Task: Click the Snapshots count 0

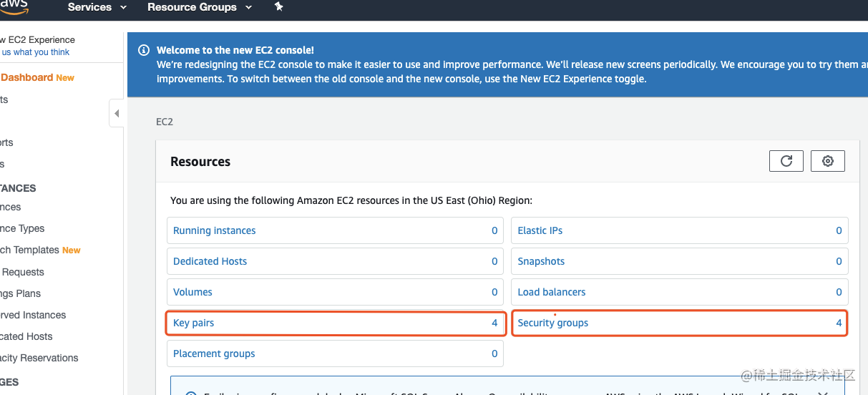Action: [x=839, y=261]
